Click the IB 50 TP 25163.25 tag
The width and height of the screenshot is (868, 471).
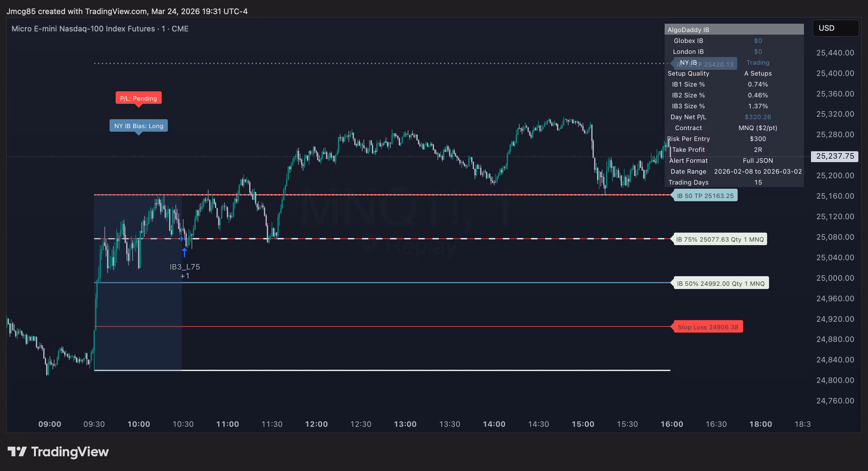pos(705,195)
